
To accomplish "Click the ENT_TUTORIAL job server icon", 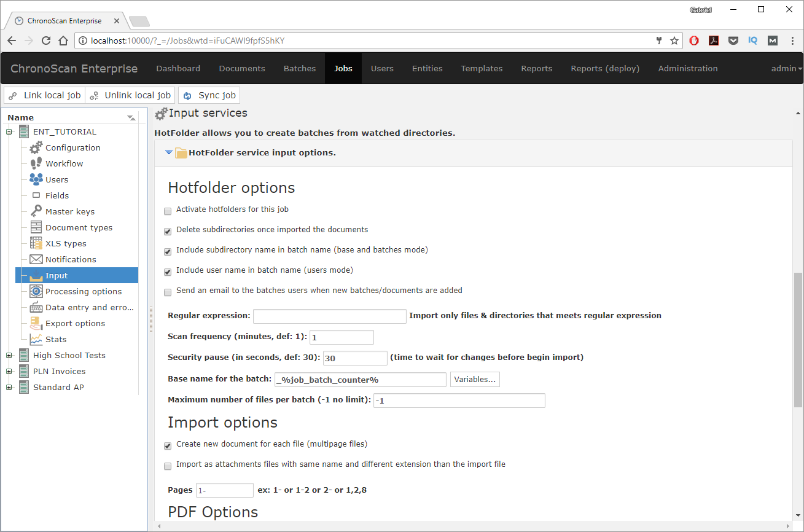I will coord(24,131).
